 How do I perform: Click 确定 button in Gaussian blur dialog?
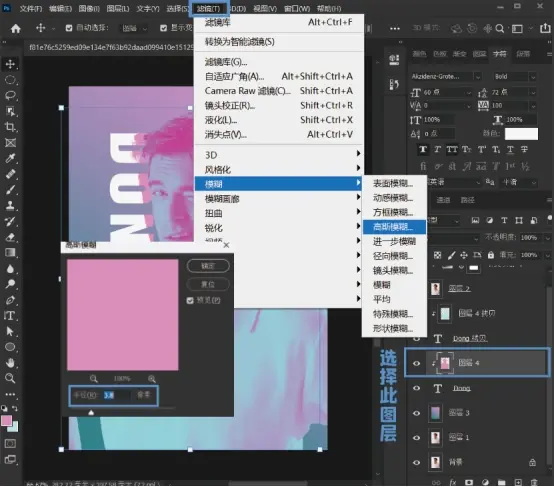[x=208, y=266]
